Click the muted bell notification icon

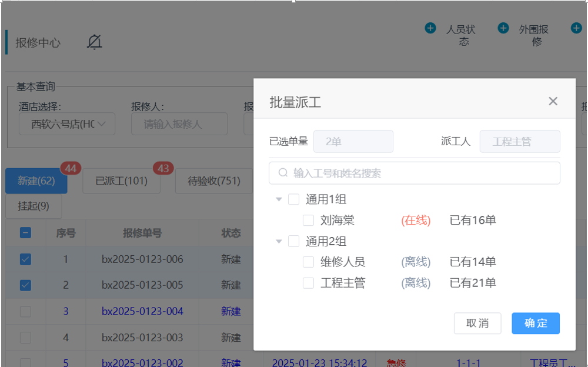pos(94,42)
